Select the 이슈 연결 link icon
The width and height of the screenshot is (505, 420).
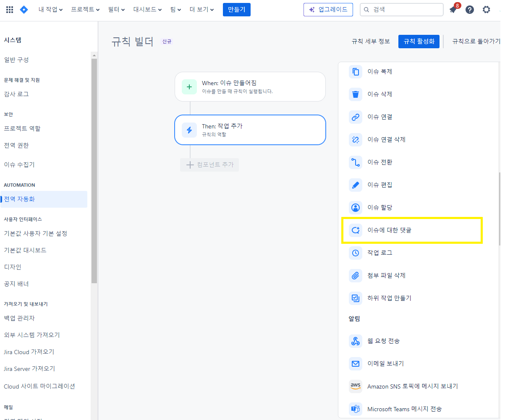356,117
